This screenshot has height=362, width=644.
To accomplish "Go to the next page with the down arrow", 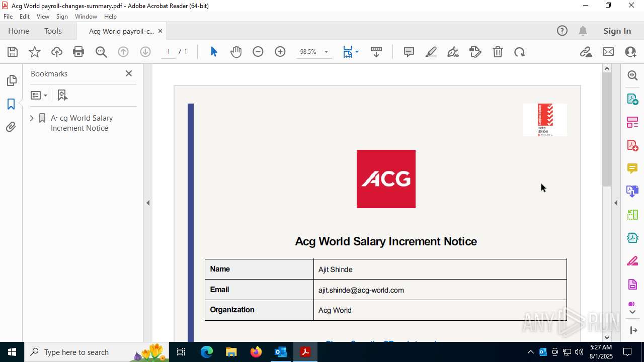I will 145,52.
